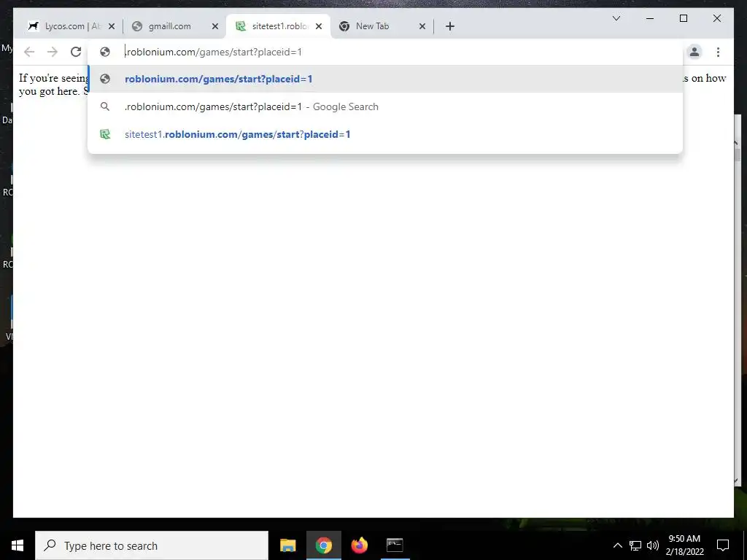Click the globe icon beside the first roblonium.com suggestion
Image resolution: width=747 pixels, height=560 pixels.
[x=105, y=79]
